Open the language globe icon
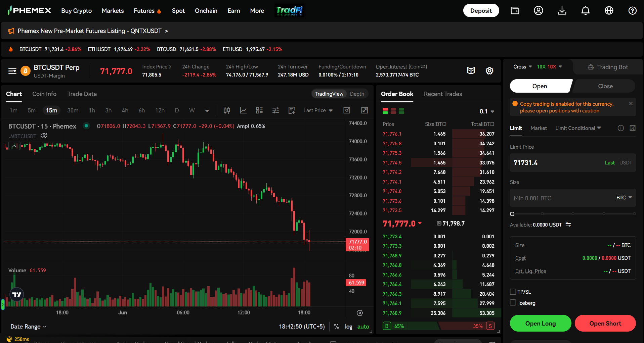 click(609, 11)
